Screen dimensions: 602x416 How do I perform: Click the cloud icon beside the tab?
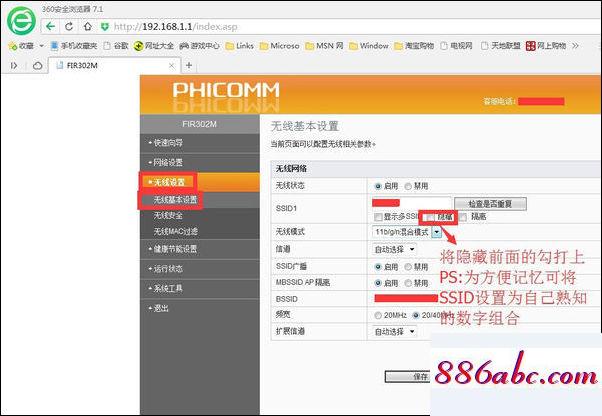coord(38,66)
